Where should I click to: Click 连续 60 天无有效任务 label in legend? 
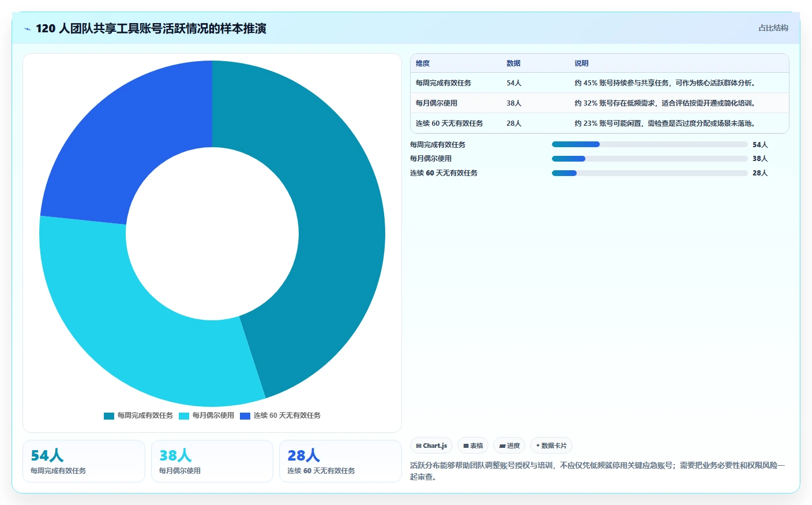click(x=287, y=416)
